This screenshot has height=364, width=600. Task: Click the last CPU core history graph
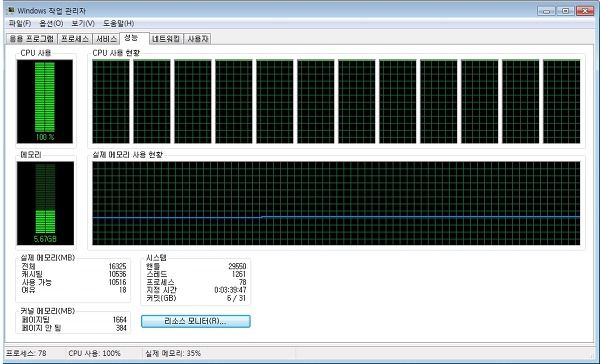coord(561,101)
